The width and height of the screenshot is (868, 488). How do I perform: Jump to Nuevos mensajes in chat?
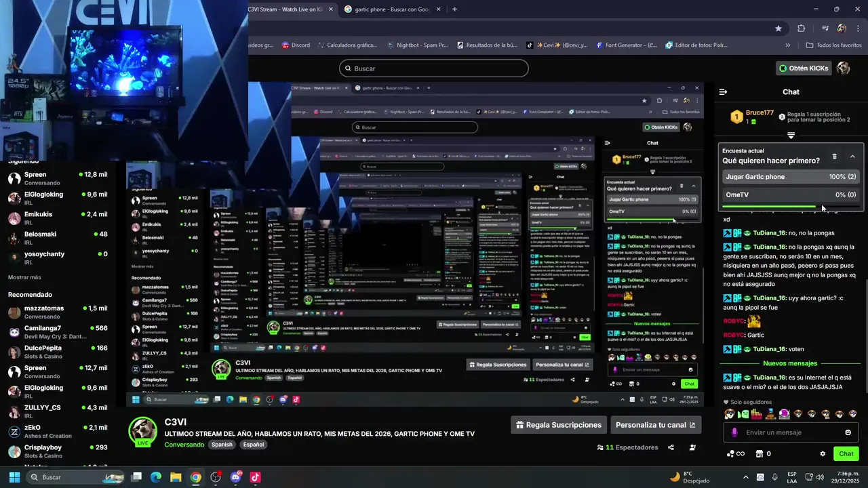[x=790, y=363]
